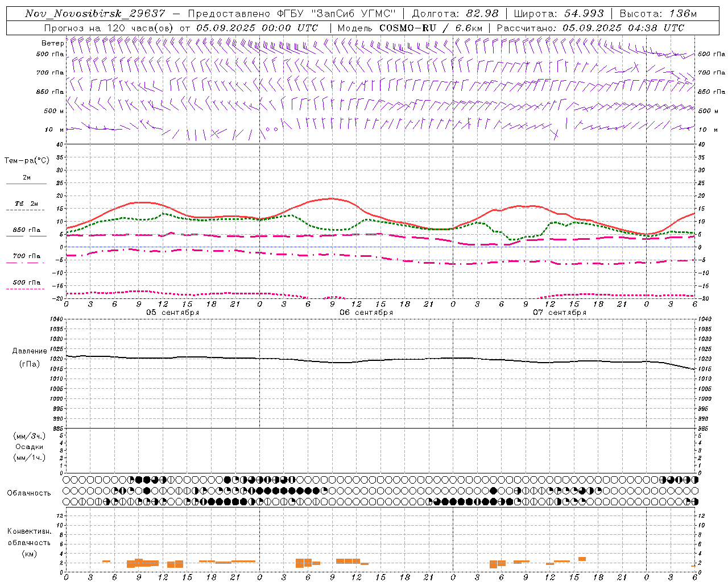Click the (мм/3ч.) precipitation unit label

(30, 436)
